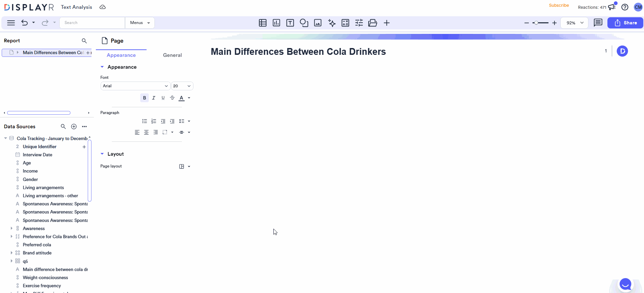Apply numbered list formatting
The image size is (644, 293).
(x=154, y=121)
